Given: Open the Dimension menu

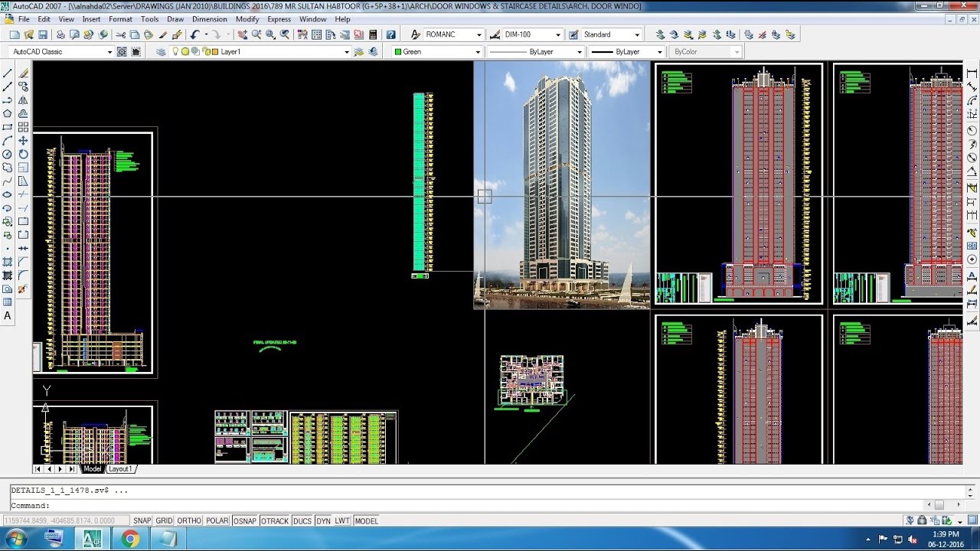Looking at the screenshot, I should 210,19.
